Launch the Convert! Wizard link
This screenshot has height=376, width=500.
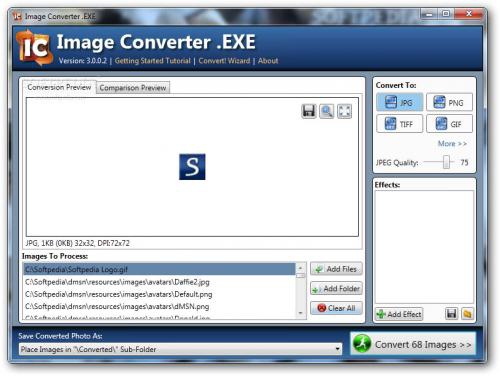pyautogui.click(x=224, y=61)
